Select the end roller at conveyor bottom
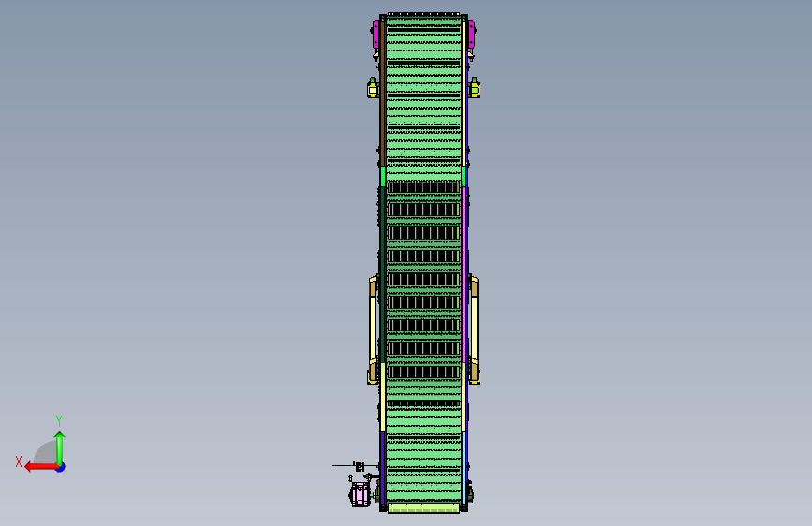812x526 pixels. click(423, 509)
